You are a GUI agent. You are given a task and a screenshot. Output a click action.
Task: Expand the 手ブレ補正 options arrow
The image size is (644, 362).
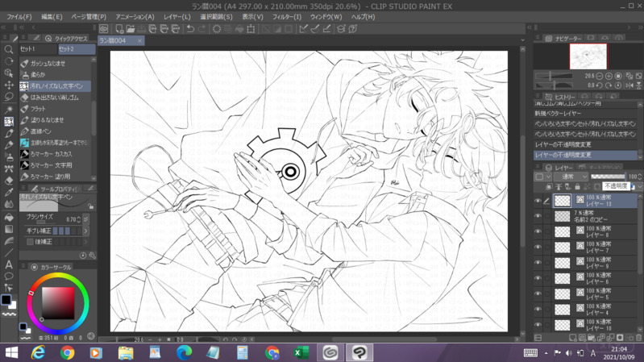85,231
